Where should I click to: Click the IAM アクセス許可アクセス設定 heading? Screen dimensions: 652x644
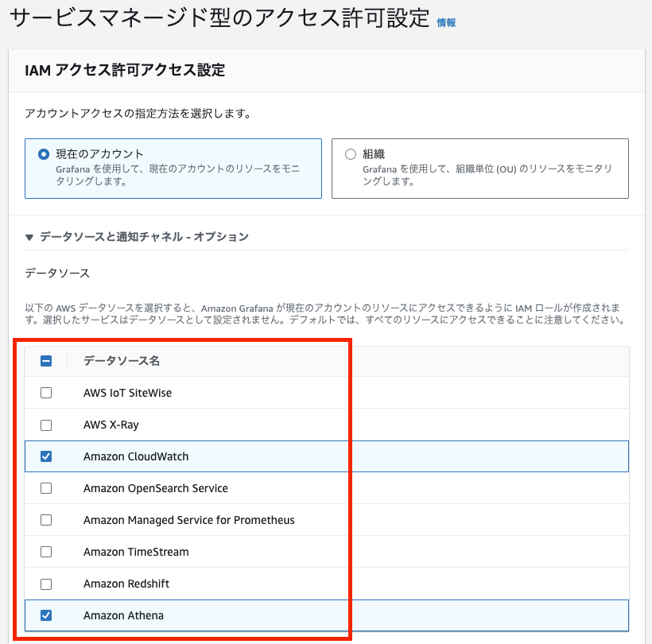(x=125, y=70)
